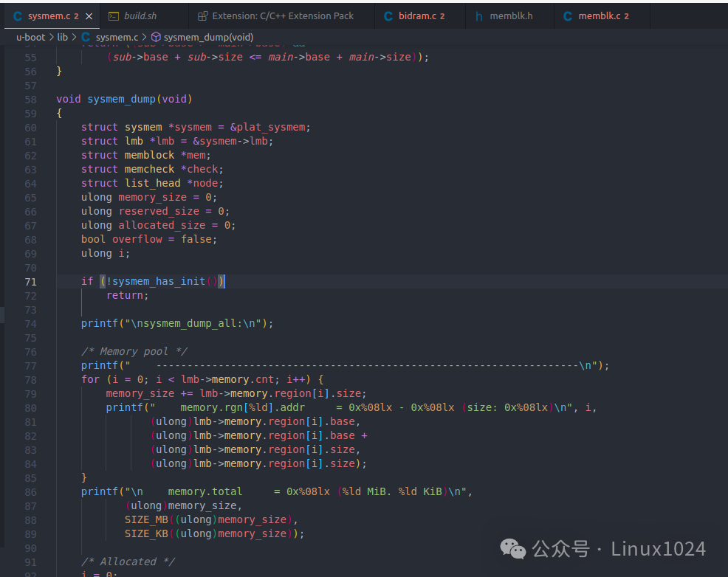Click the C file icon on sysmem.c tab
This screenshot has width=728, height=577.
(18, 15)
